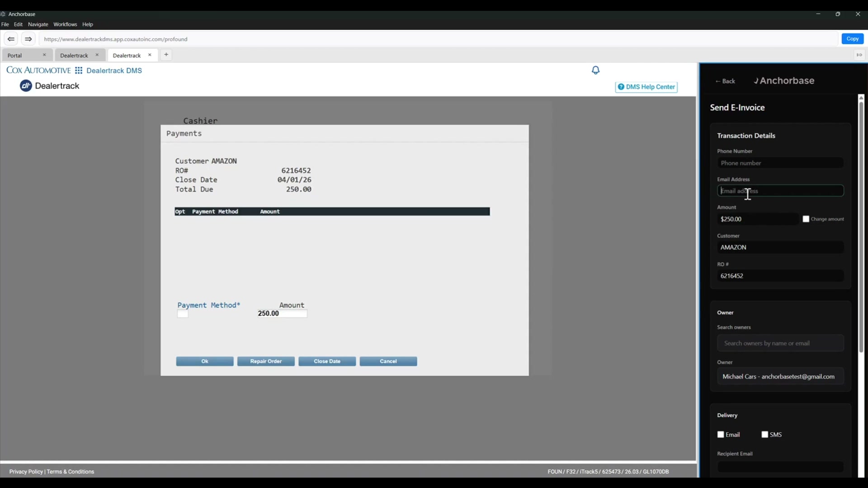868x488 pixels.
Task: Click the RO # 6216452 field
Action: 780,276
